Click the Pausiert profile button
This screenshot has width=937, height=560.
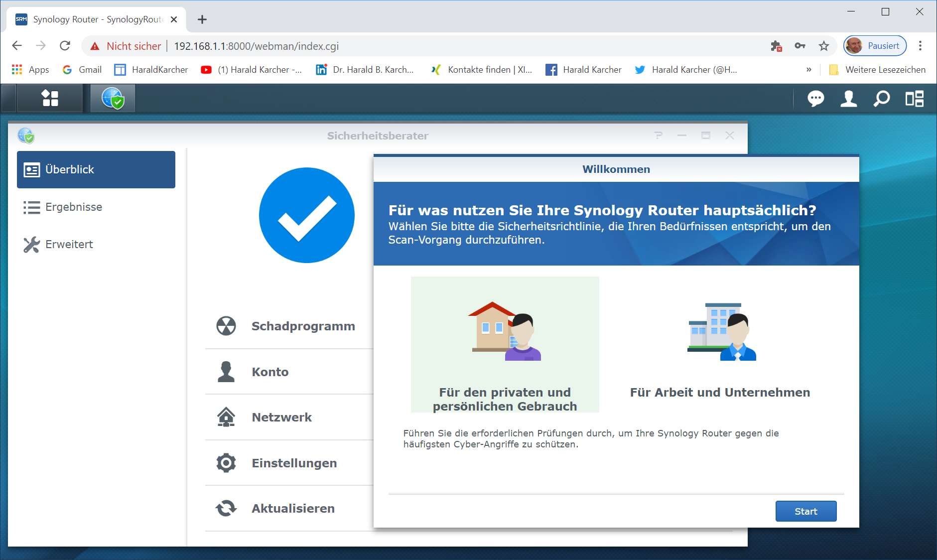coord(875,46)
